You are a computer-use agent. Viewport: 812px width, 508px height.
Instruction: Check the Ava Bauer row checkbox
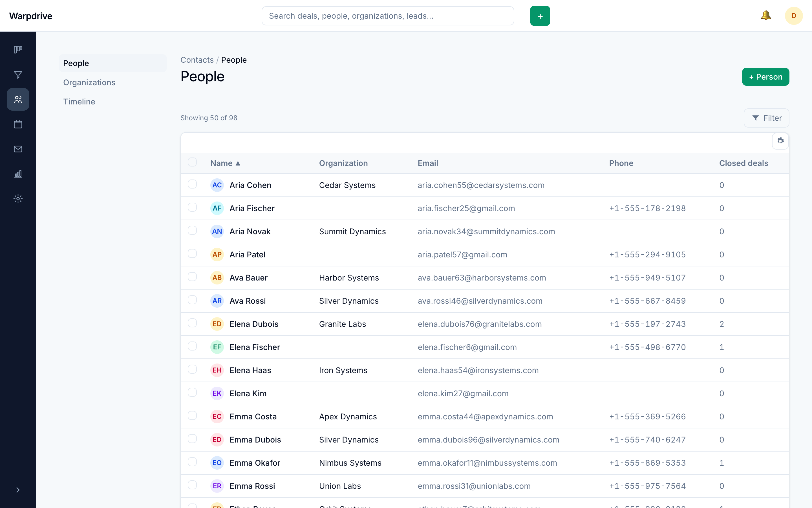pyautogui.click(x=192, y=277)
